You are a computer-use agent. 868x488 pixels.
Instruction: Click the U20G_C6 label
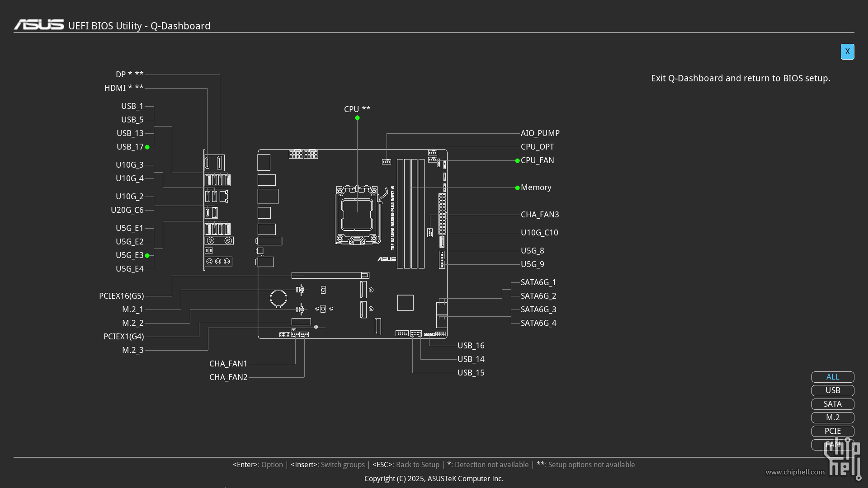(x=127, y=210)
